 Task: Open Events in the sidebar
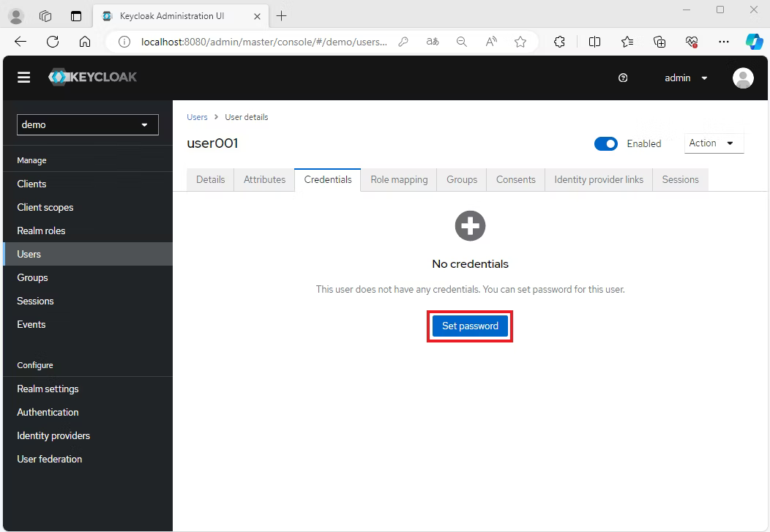88,324
